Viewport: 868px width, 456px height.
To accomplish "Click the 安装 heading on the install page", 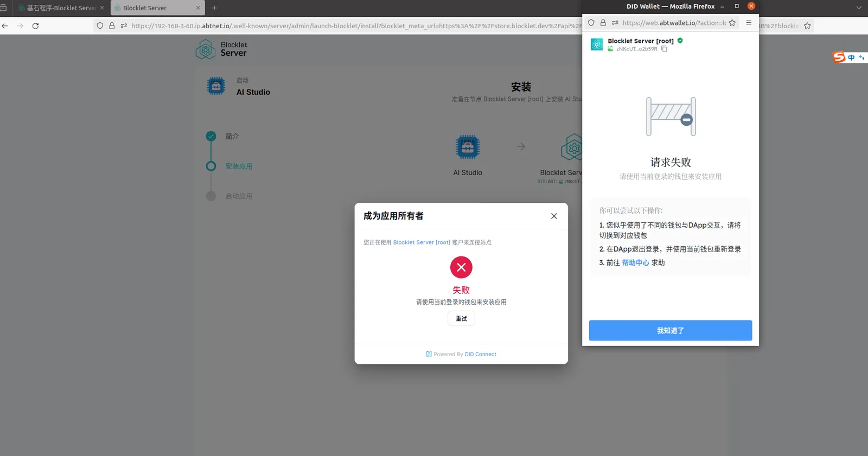I will pos(521,87).
